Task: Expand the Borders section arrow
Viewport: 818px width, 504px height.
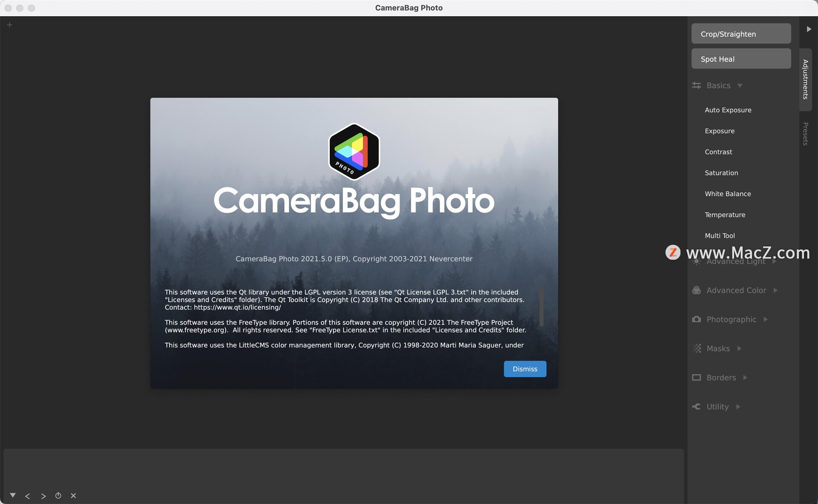Action: pyautogui.click(x=745, y=378)
